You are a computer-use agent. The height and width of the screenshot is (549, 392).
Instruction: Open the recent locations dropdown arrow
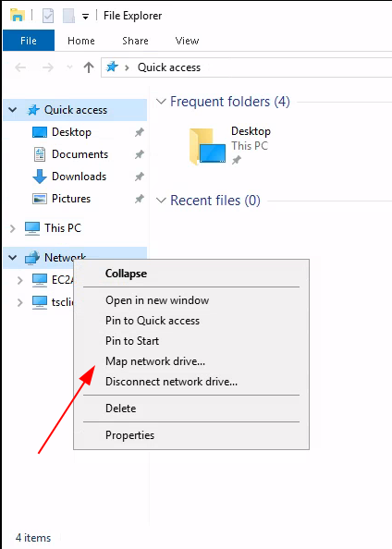[69, 67]
